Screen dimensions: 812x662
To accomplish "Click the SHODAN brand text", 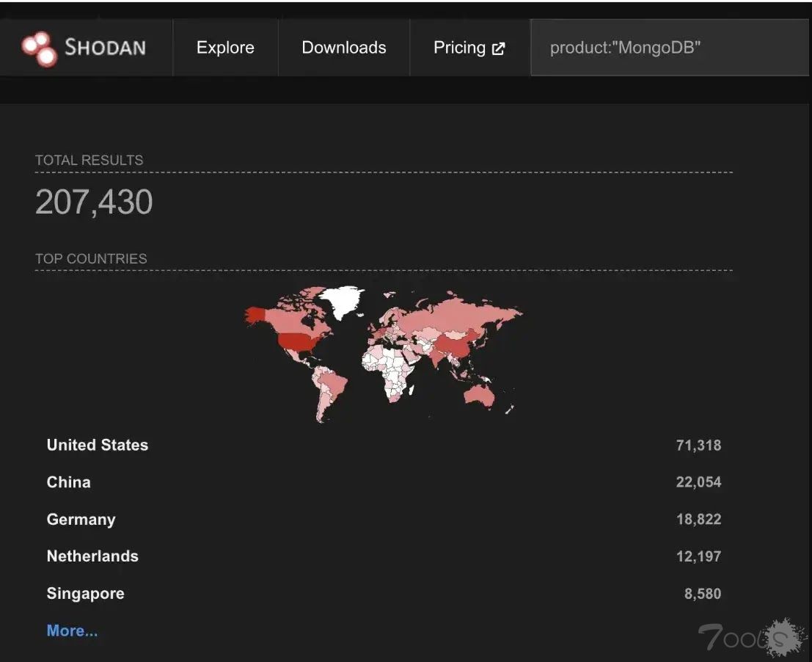I will (x=105, y=48).
